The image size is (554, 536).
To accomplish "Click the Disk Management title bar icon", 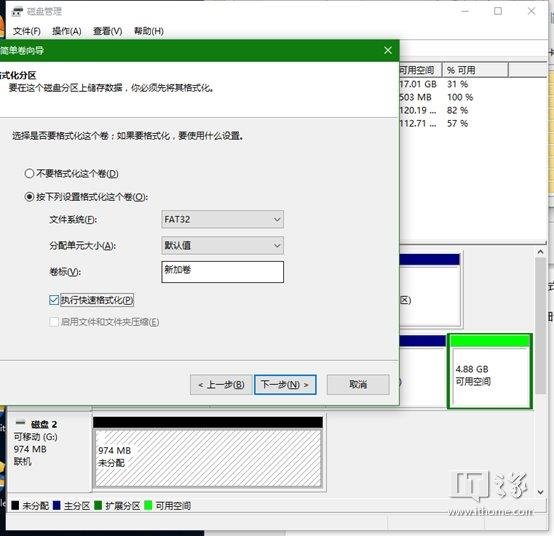I will 17,11.
